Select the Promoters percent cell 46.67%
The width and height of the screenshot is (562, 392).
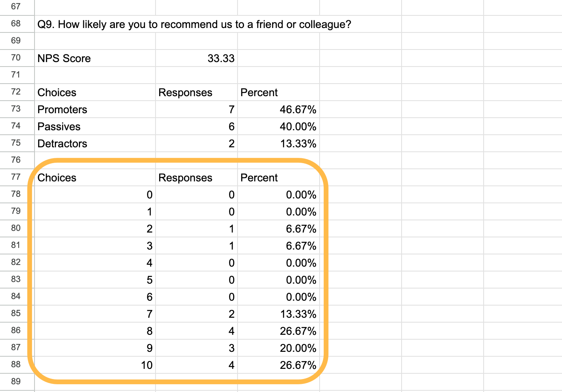click(298, 110)
